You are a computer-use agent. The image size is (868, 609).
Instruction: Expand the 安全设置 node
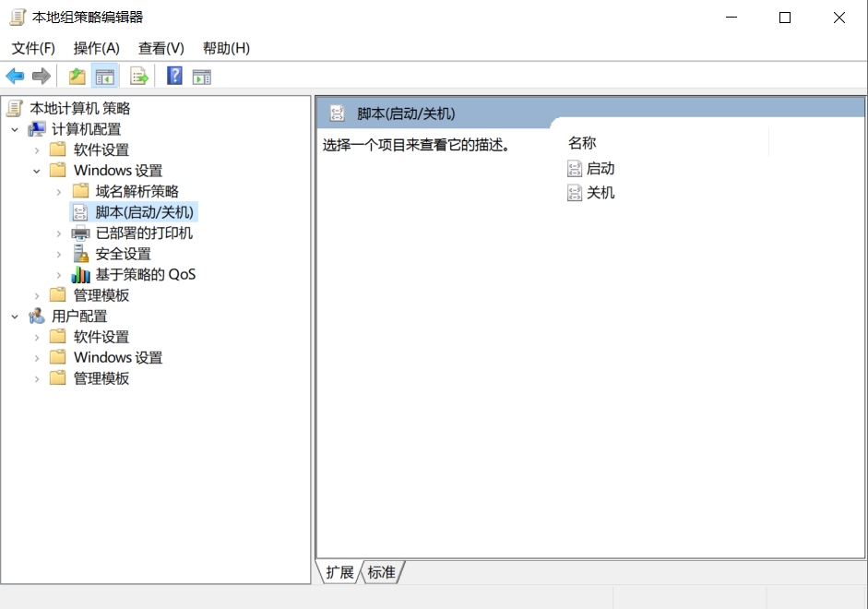click(x=59, y=254)
